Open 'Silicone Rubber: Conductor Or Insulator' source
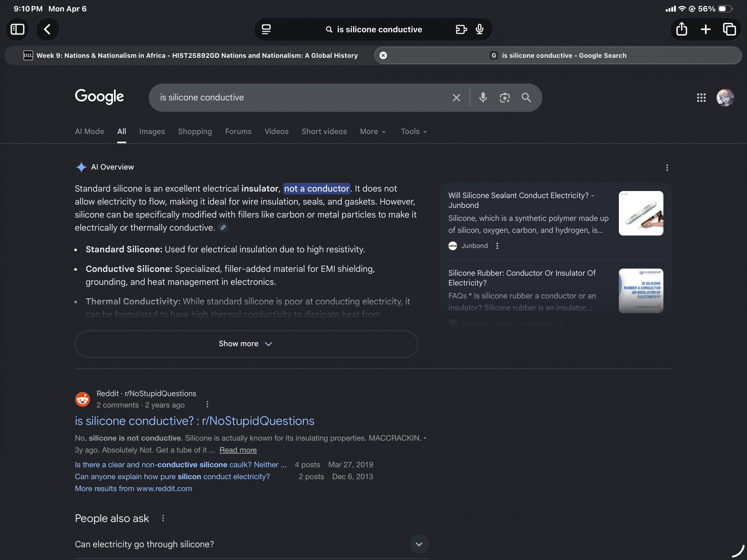Image resolution: width=747 pixels, height=560 pixels. 522,278
